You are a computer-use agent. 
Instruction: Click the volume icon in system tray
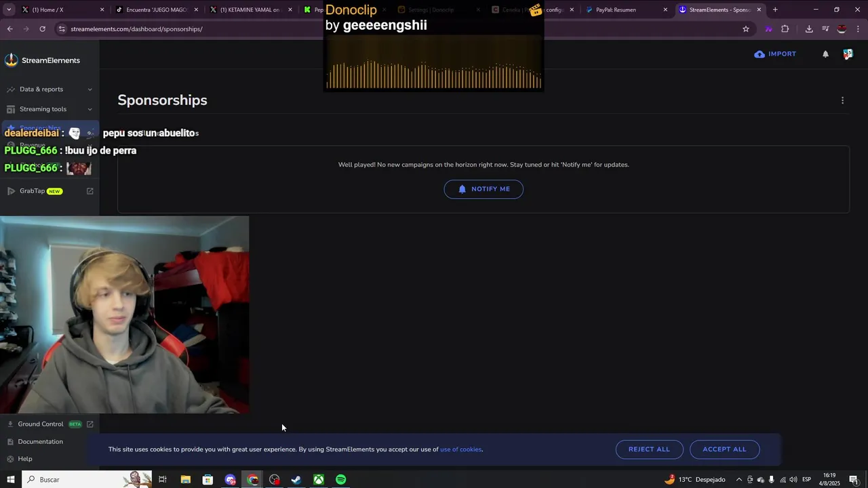tap(793, 480)
